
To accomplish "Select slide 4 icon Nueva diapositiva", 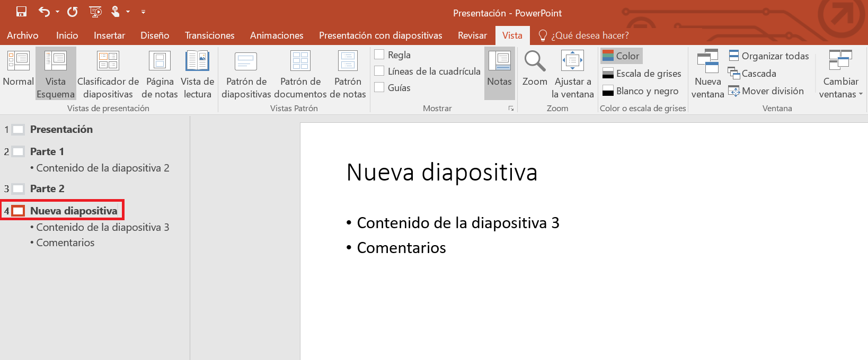I will click(x=18, y=211).
